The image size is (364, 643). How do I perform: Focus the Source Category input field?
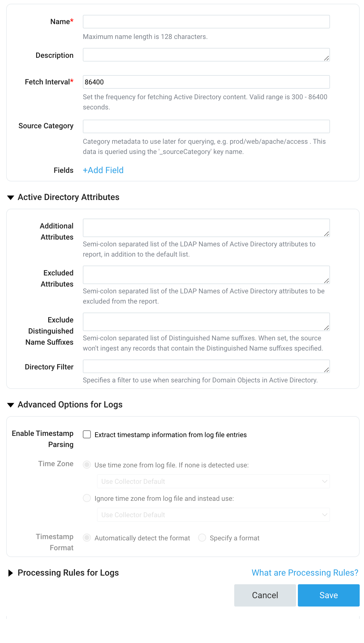pyautogui.click(x=206, y=126)
